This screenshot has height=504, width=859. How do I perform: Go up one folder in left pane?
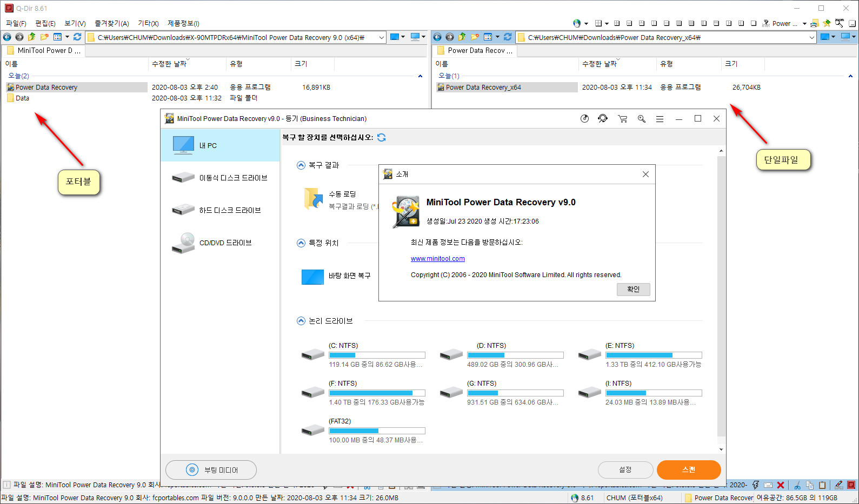[x=31, y=37]
